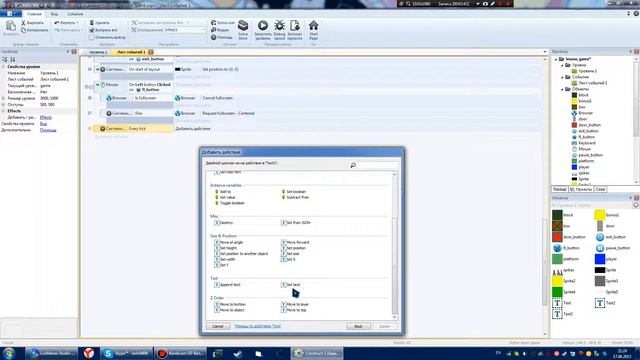
Task: Toggle the deselect checkbox in ribbon
Action: (92, 37)
